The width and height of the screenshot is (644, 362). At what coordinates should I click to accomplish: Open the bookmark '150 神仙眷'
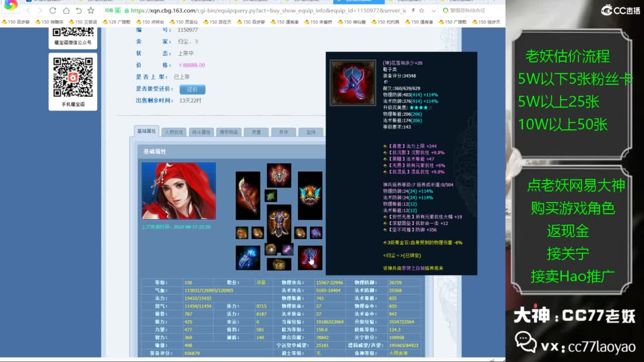click(352, 22)
